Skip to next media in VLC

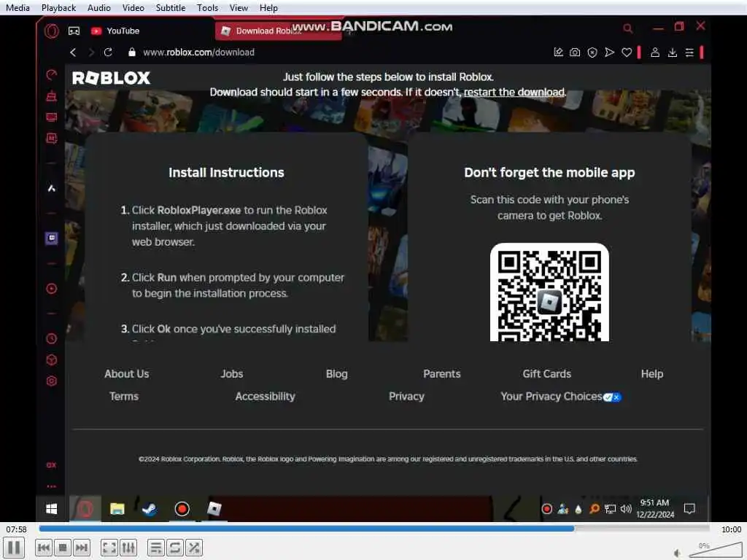[x=82, y=548]
